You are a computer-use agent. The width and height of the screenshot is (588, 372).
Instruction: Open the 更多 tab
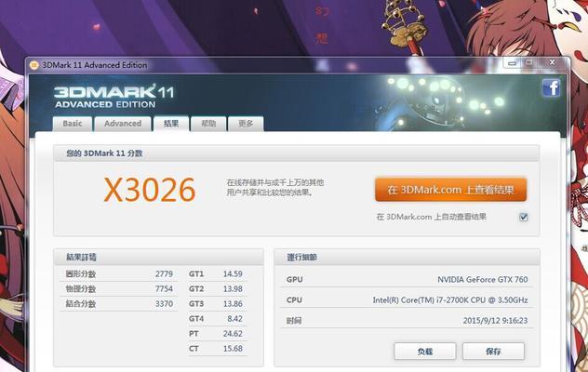pyautogui.click(x=246, y=124)
